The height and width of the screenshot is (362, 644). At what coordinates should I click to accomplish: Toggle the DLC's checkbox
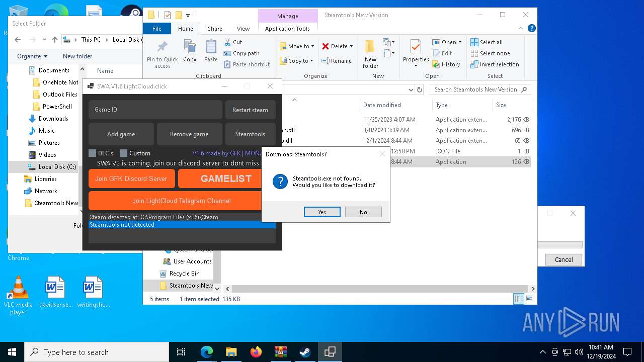pos(93,153)
